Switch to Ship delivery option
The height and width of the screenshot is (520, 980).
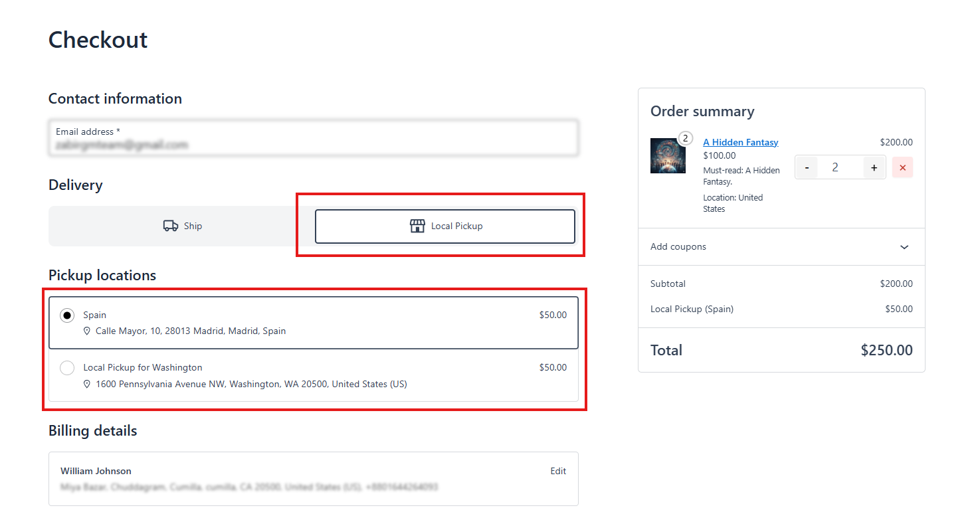[182, 226]
